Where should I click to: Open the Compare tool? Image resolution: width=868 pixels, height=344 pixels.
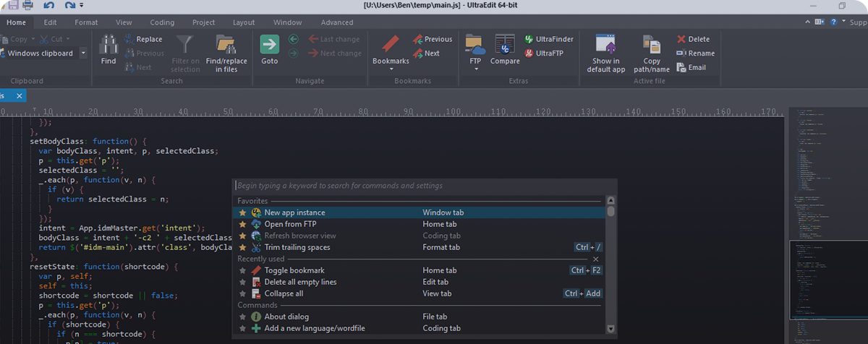[505, 46]
